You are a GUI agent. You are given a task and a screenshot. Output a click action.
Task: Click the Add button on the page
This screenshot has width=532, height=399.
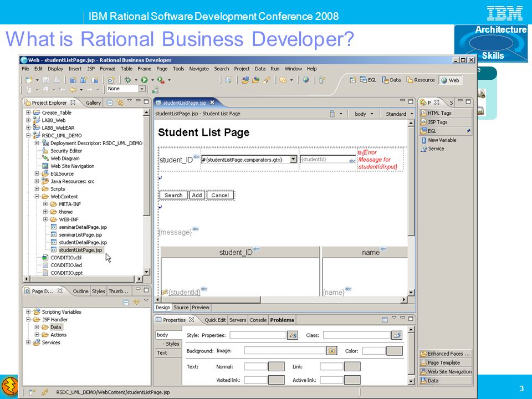(197, 195)
